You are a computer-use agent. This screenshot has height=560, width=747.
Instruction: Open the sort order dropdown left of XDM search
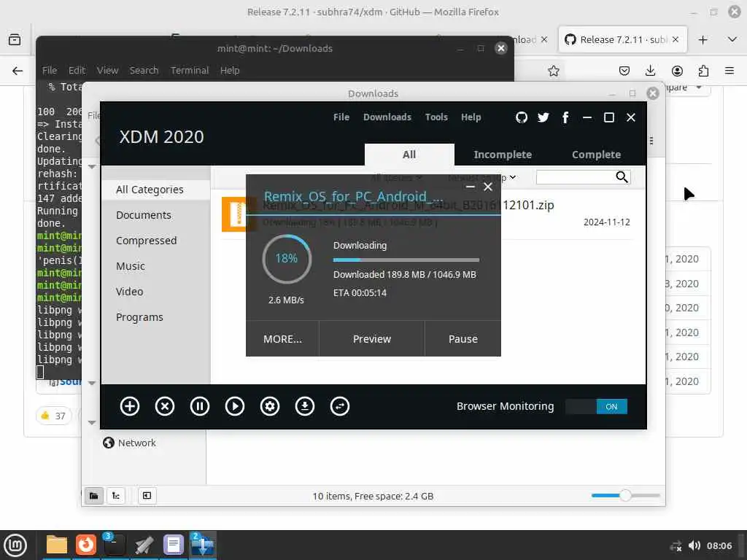pos(482,177)
